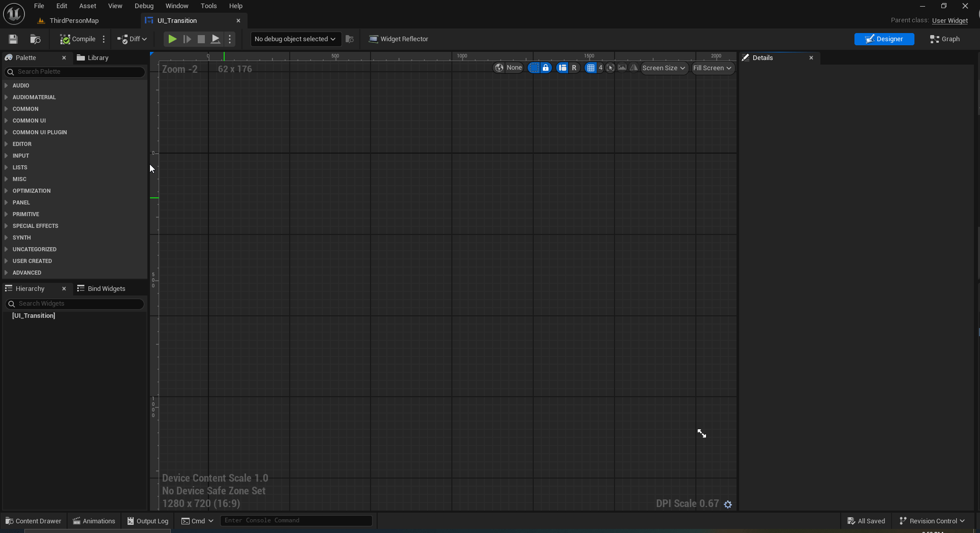This screenshot has height=533, width=980.
Task: Start Play in Editor
Action: [x=172, y=39]
